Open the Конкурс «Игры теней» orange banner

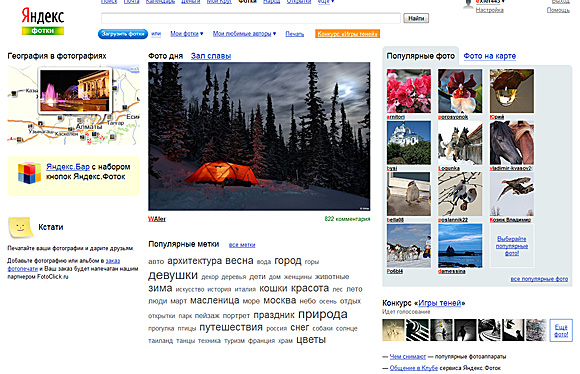pos(347,34)
